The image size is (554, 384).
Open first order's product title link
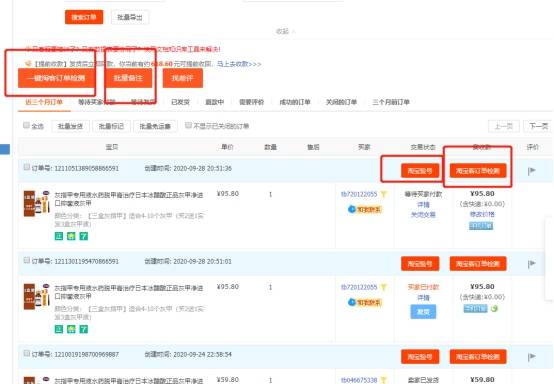129,199
